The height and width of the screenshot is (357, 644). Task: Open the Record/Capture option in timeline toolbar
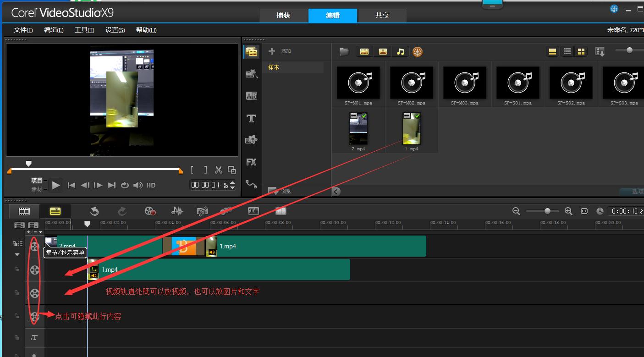150,211
